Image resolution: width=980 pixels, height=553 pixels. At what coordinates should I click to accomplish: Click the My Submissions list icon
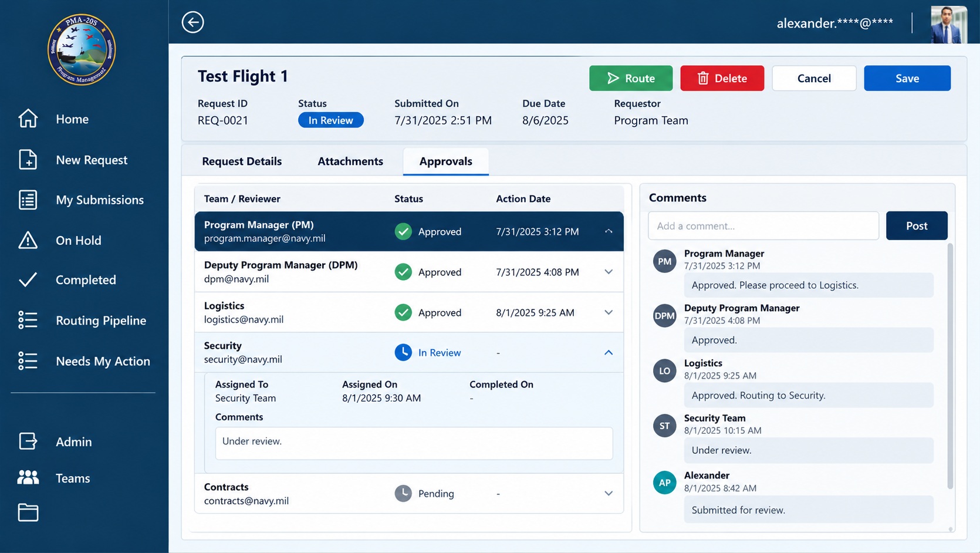click(28, 200)
